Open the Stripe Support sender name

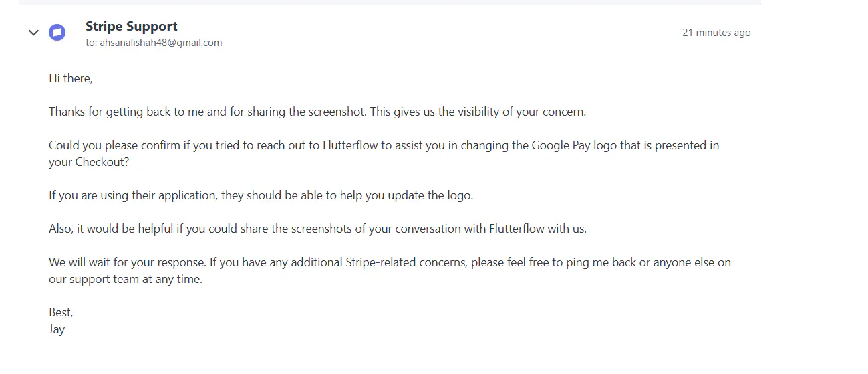[131, 27]
